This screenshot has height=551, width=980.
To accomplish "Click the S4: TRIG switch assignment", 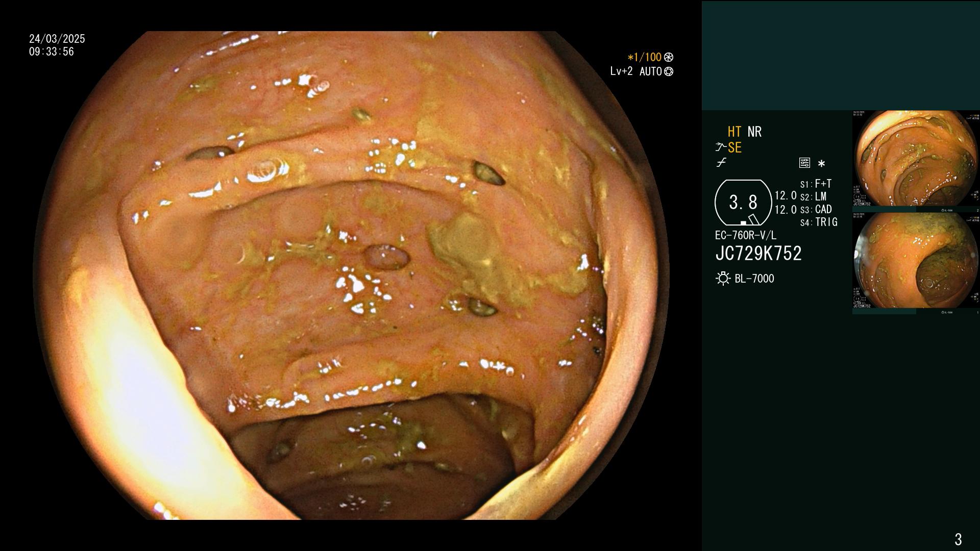I will tap(819, 222).
